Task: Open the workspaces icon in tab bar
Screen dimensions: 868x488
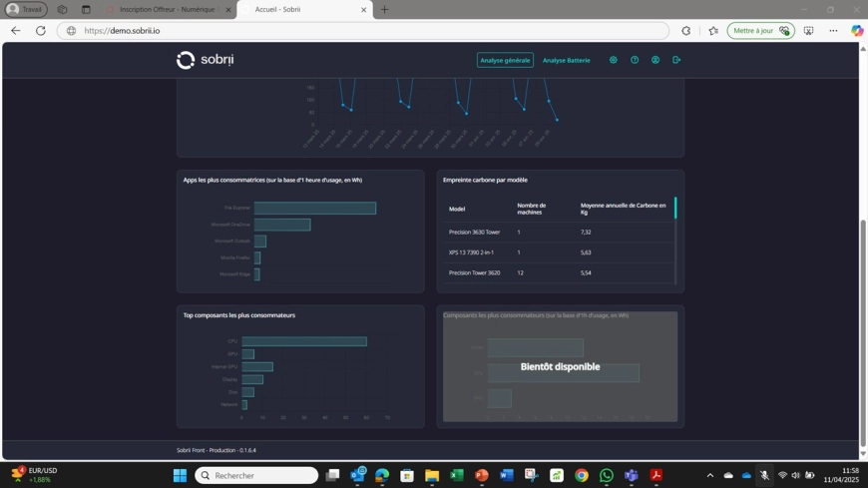Action: (62, 9)
